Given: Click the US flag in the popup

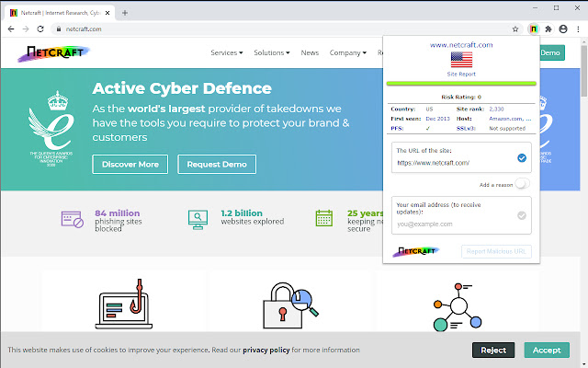Looking at the screenshot, I should click(461, 60).
